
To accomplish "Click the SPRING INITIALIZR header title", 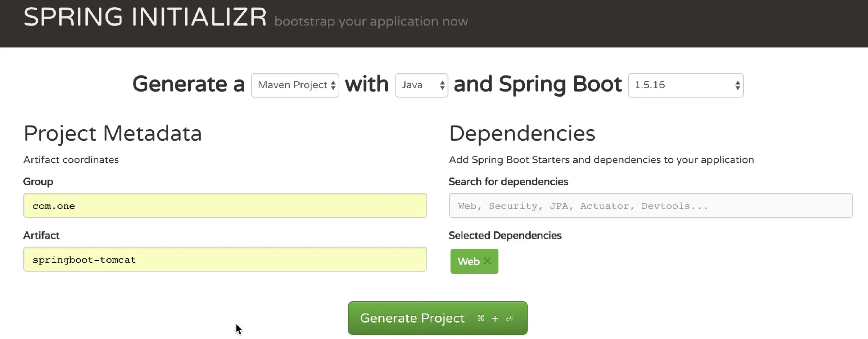I will coord(145,18).
